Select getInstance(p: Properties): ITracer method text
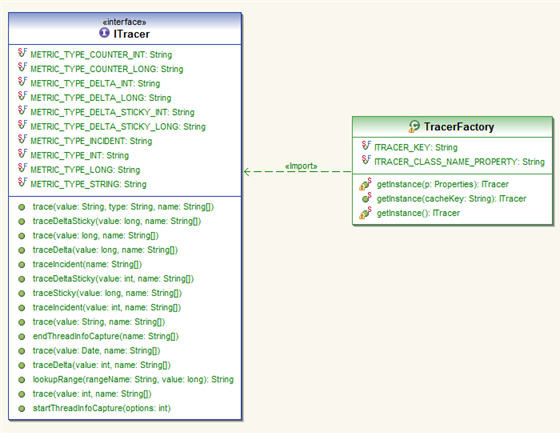Image resolution: width=560 pixels, height=433 pixels. click(x=442, y=184)
